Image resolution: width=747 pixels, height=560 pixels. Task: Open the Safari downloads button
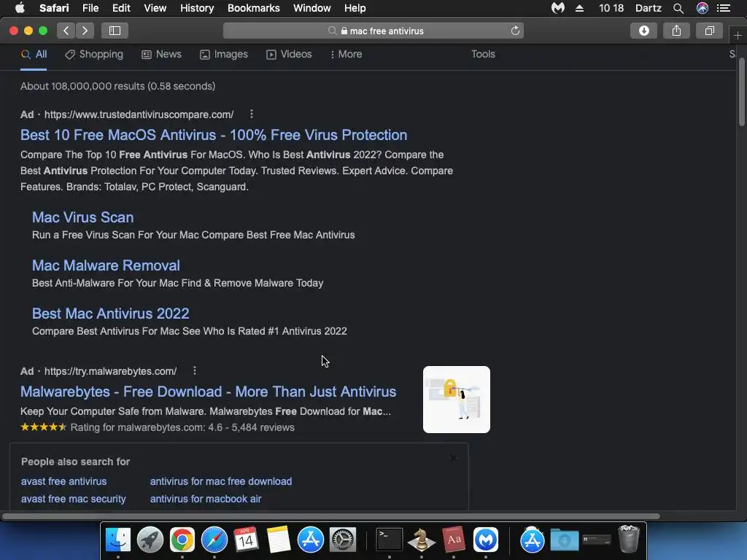(643, 31)
